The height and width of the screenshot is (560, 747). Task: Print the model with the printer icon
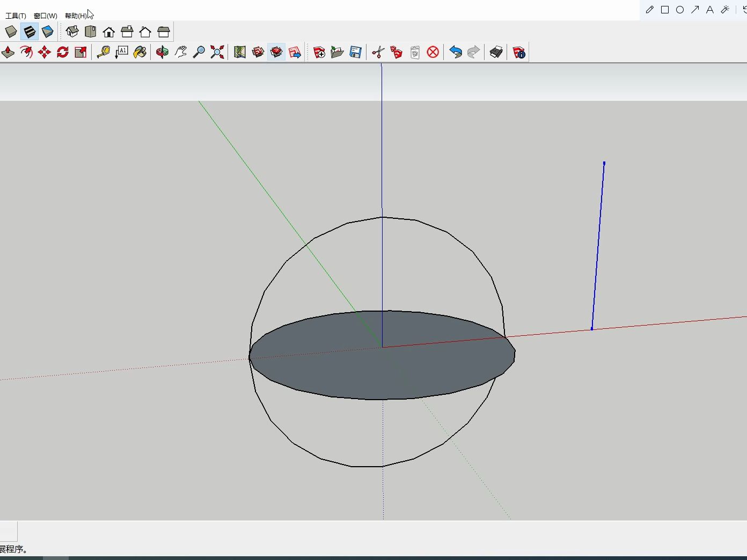(496, 52)
